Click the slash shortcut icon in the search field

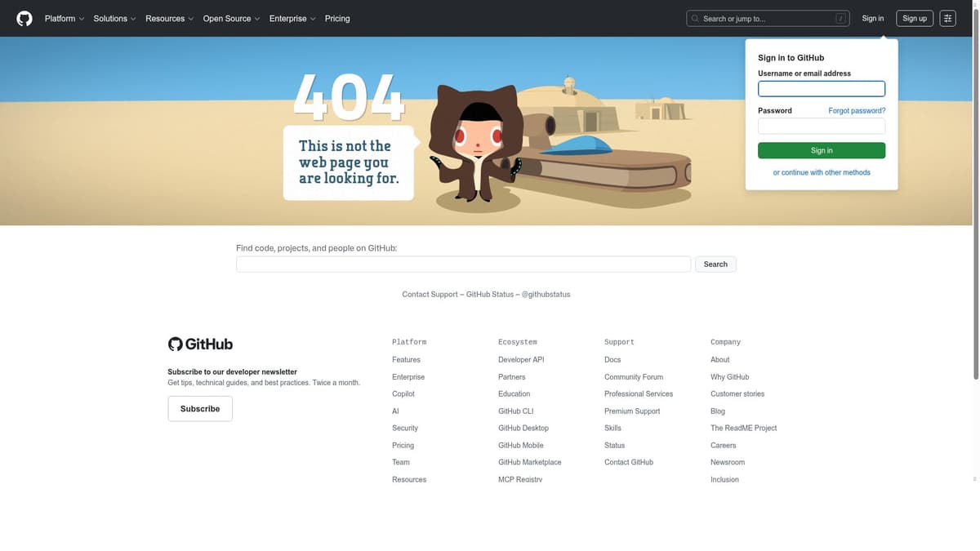841,16
